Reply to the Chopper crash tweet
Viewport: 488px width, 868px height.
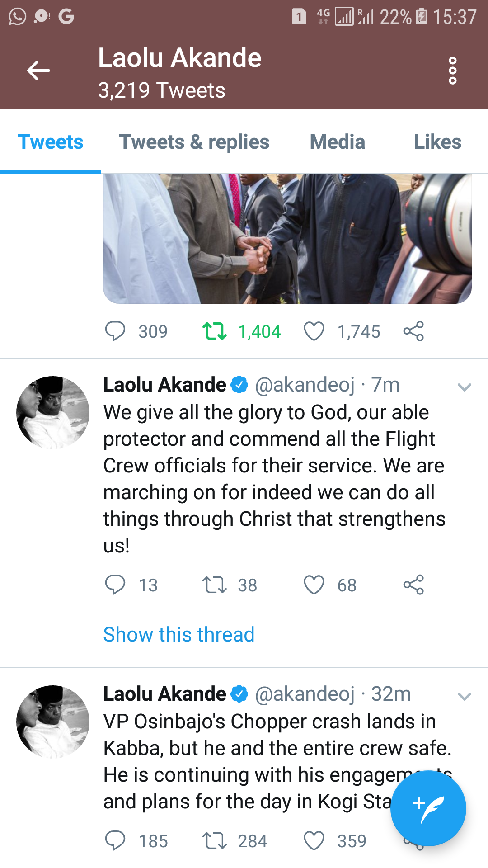pyautogui.click(x=115, y=841)
